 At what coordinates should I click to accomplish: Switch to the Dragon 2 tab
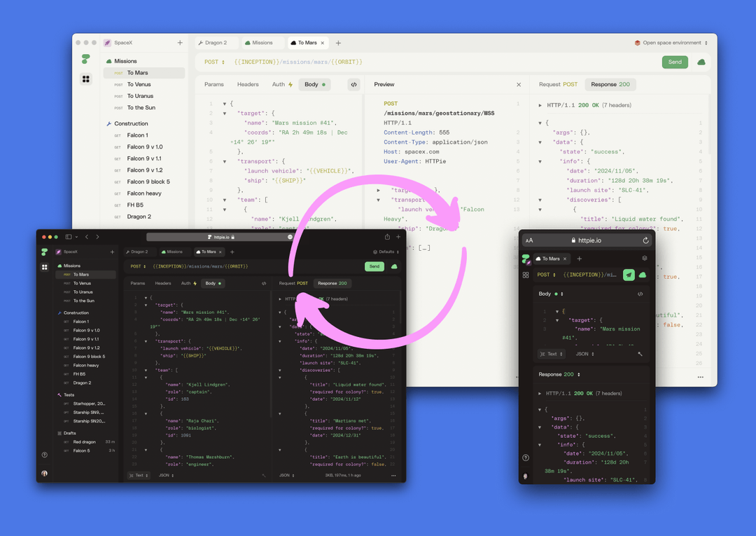[x=217, y=42]
